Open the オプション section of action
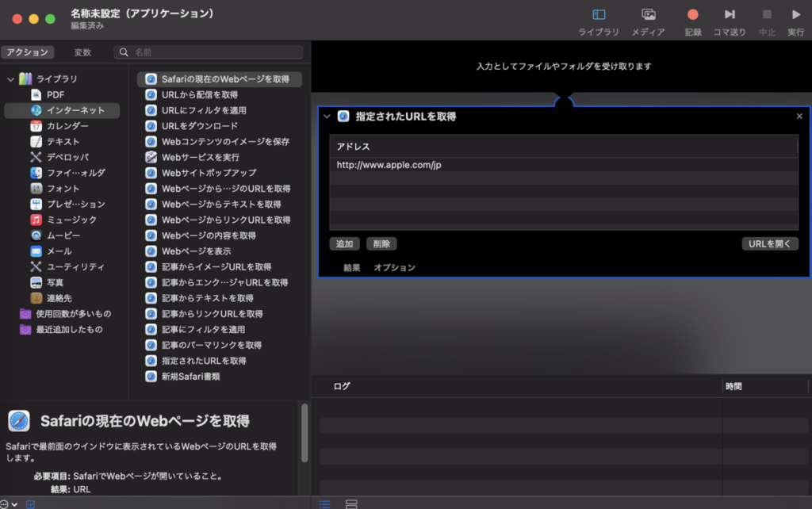Image resolution: width=812 pixels, height=509 pixels. pyautogui.click(x=394, y=268)
